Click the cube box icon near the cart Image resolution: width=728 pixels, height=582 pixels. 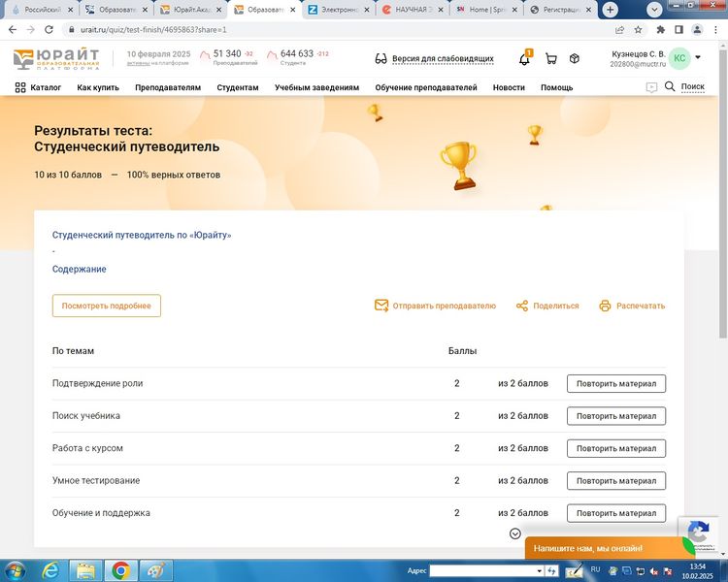575,58
